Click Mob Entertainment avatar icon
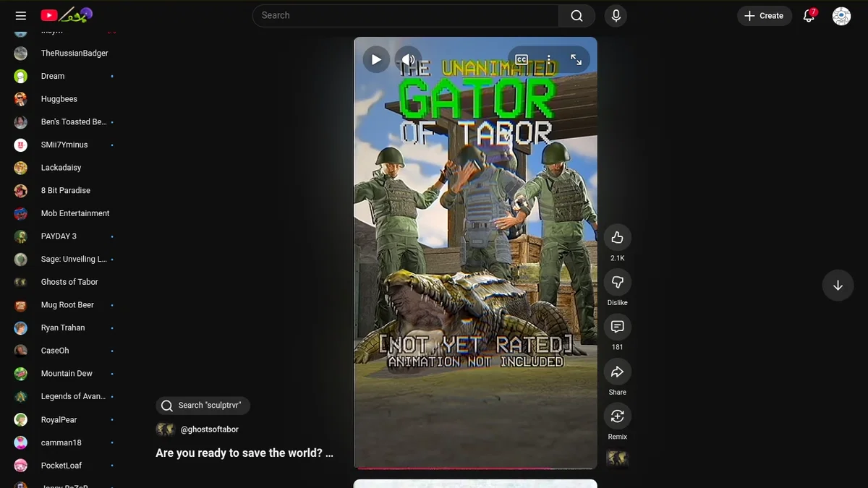The width and height of the screenshot is (868, 488). [x=21, y=213]
